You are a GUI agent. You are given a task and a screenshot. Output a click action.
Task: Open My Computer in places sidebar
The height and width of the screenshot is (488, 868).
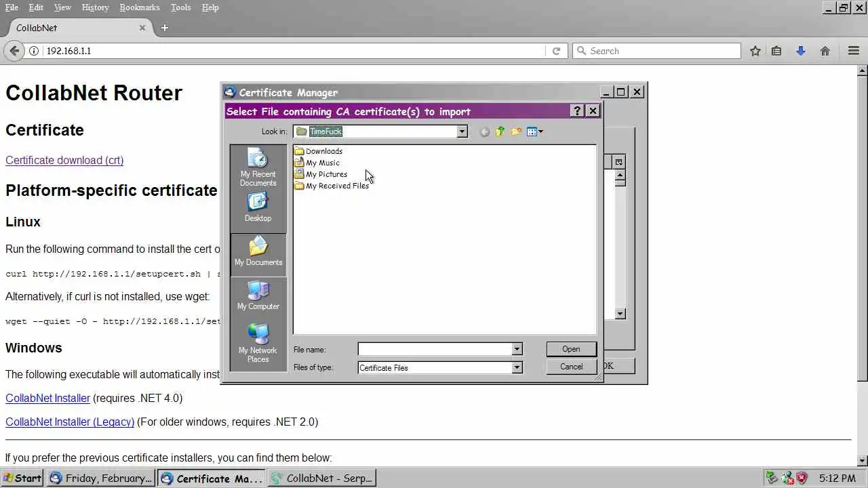(x=258, y=296)
